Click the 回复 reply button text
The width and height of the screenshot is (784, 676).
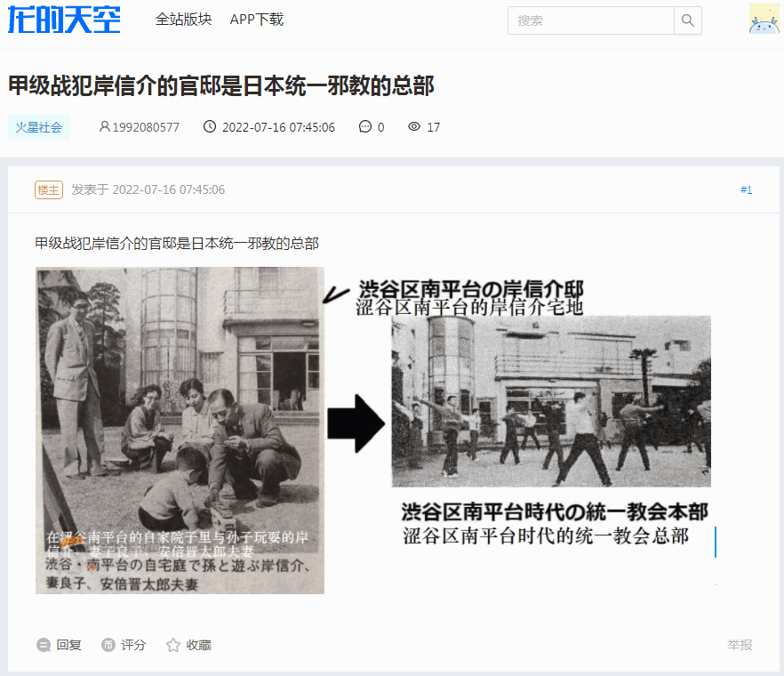click(69, 645)
